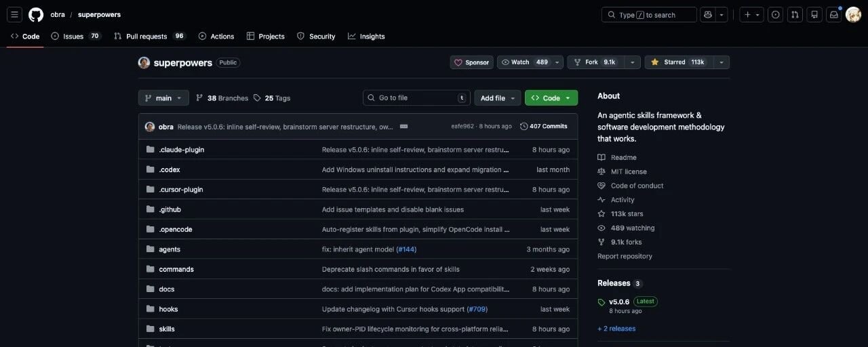
Task: Open the issues icon in header
Action: (776, 14)
